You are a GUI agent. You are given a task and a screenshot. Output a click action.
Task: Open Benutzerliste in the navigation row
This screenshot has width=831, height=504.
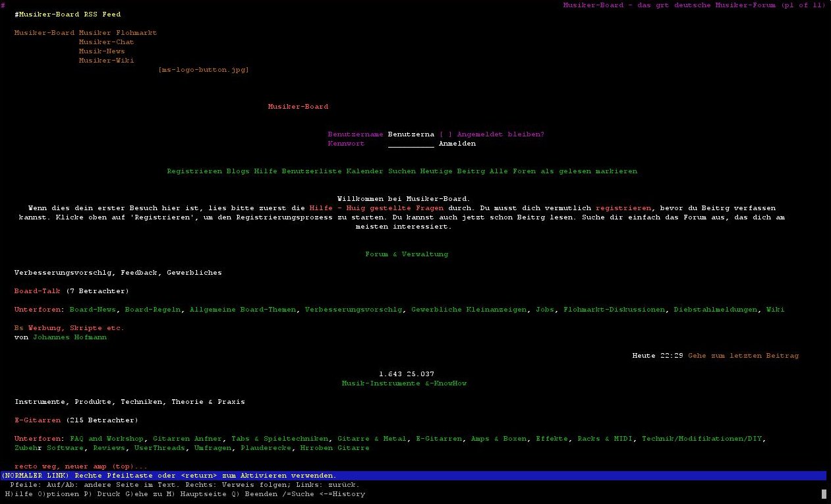pyautogui.click(x=312, y=171)
